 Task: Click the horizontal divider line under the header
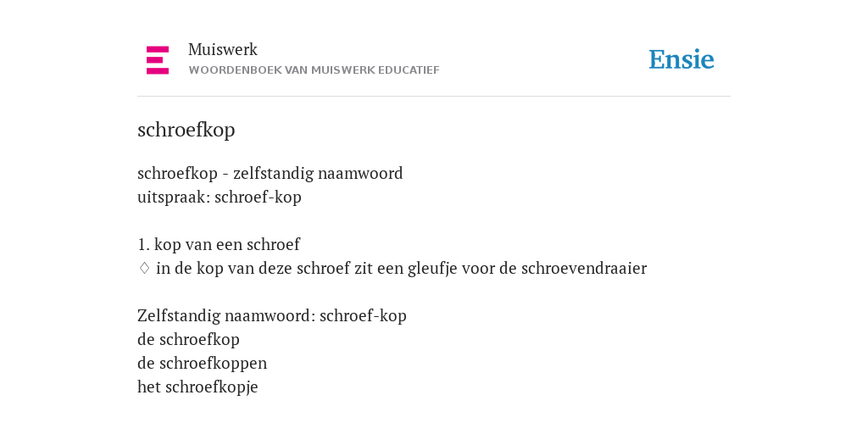coord(434,97)
